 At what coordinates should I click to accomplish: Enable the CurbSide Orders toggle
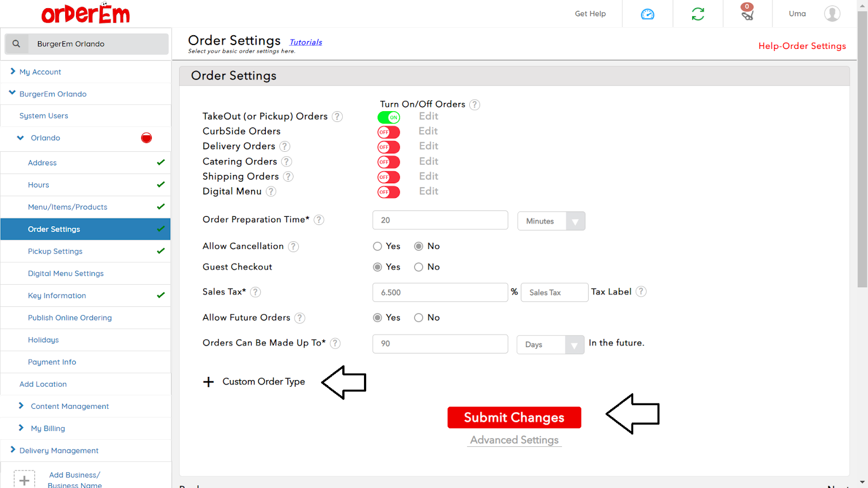[x=388, y=132]
